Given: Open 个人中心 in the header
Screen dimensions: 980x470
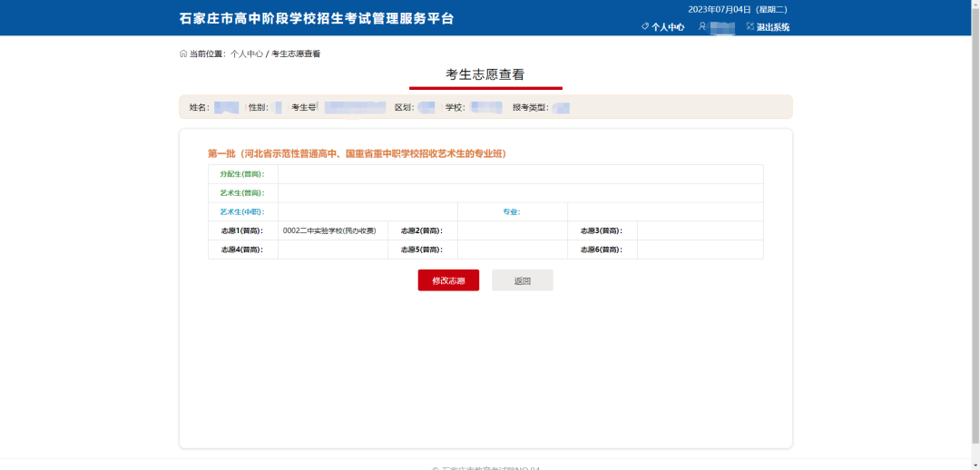Looking at the screenshot, I should [668, 27].
